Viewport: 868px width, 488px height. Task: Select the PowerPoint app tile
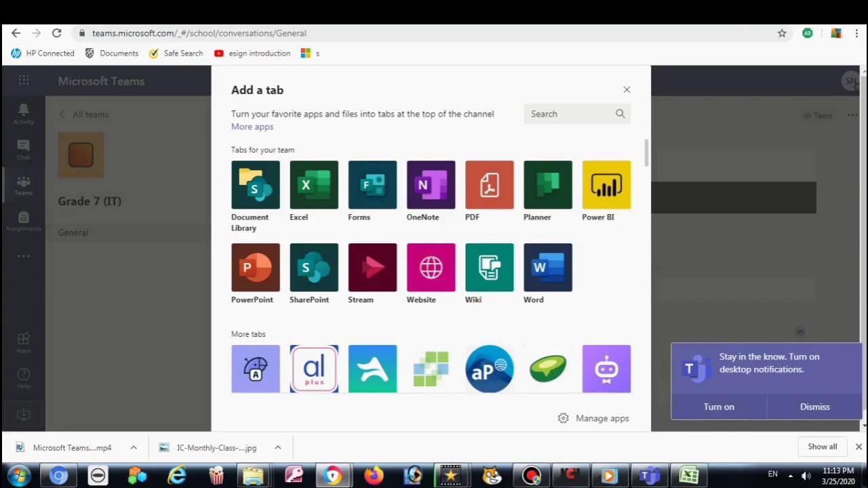point(256,268)
